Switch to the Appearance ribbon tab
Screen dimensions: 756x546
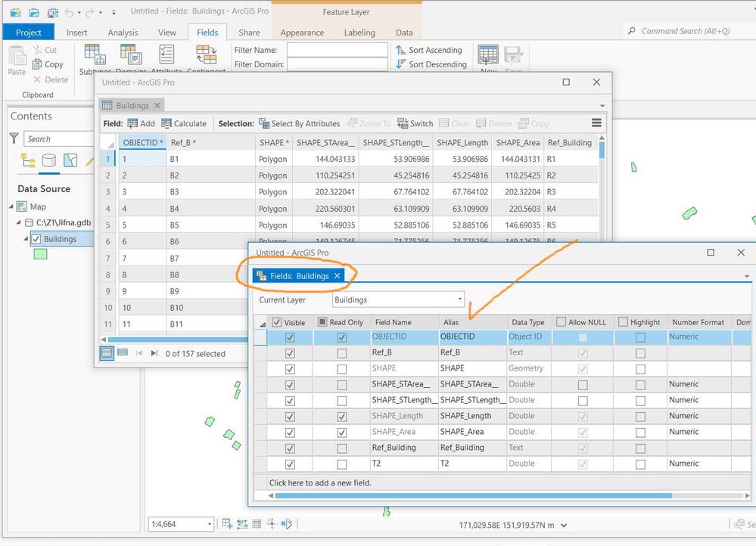[302, 33]
